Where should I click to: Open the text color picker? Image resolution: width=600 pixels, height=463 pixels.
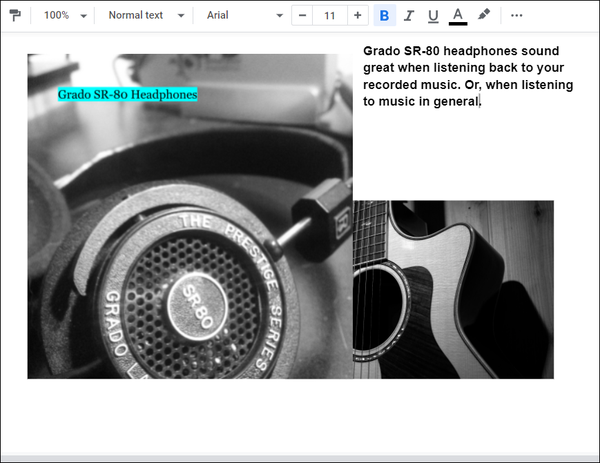(x=458, y=16)
